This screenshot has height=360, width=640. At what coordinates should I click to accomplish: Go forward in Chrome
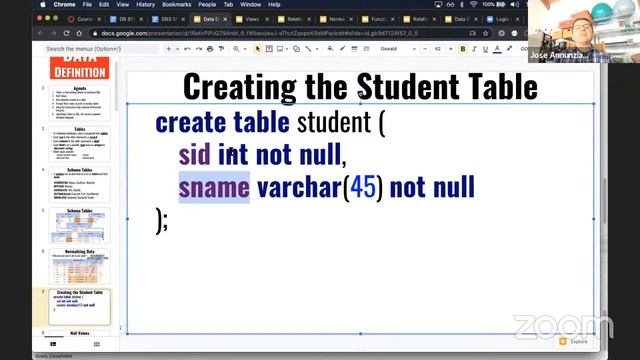click(53, 33)
